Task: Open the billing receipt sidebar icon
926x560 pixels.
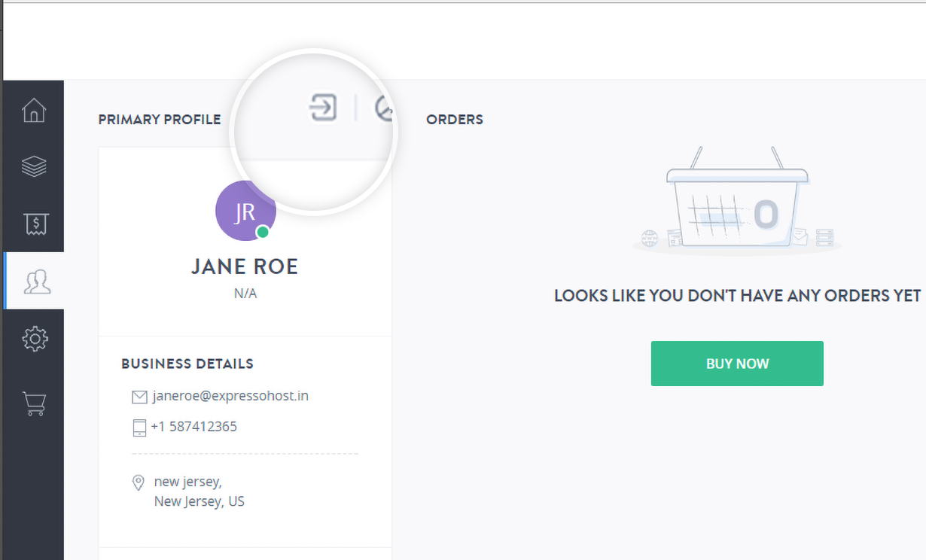Action: [34, 224]
